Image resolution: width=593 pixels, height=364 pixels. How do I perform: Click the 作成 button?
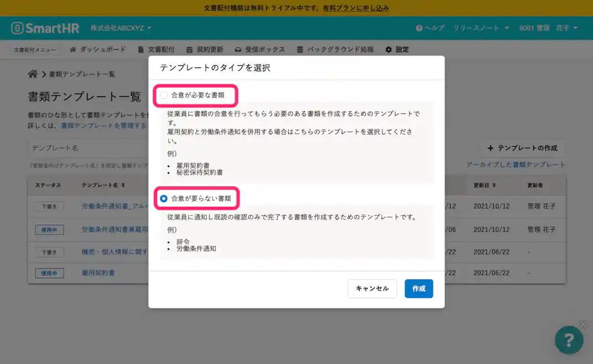tap(419, 288)
